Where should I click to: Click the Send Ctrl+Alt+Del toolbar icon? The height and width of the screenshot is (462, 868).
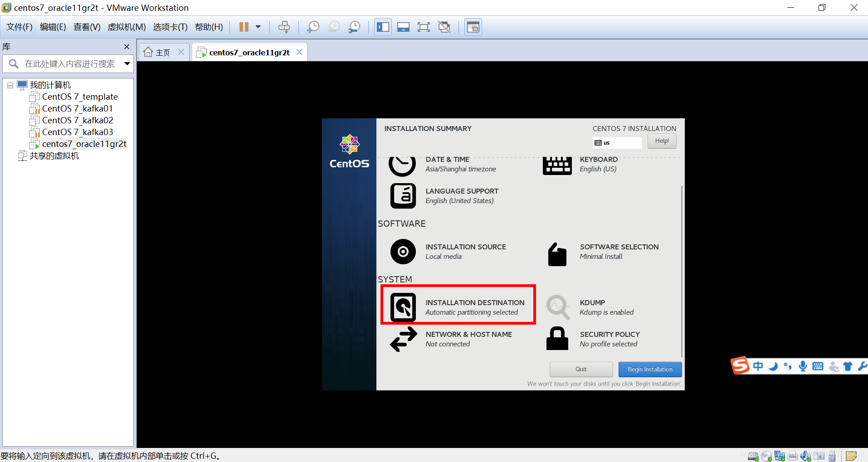[284, 27]
